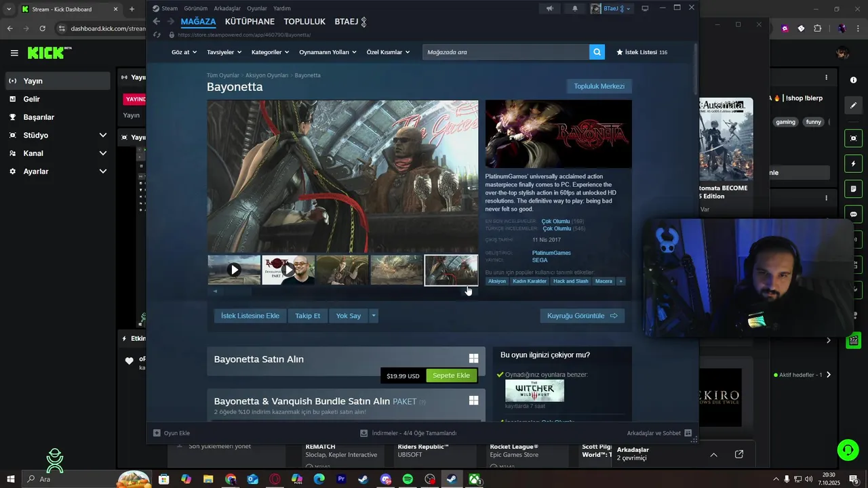Go back with Steam back arrow

pos(156,22)
